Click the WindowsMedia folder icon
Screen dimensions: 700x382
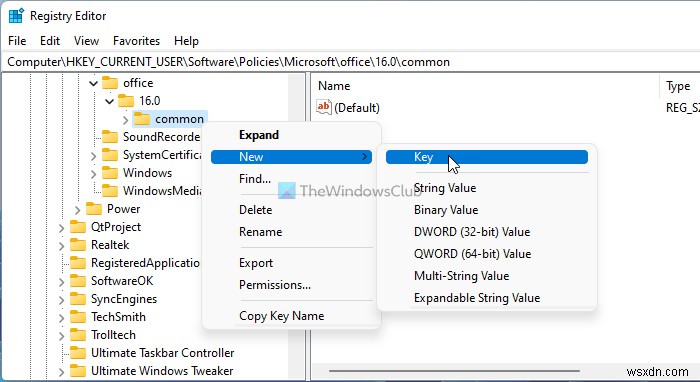[110, 191]
